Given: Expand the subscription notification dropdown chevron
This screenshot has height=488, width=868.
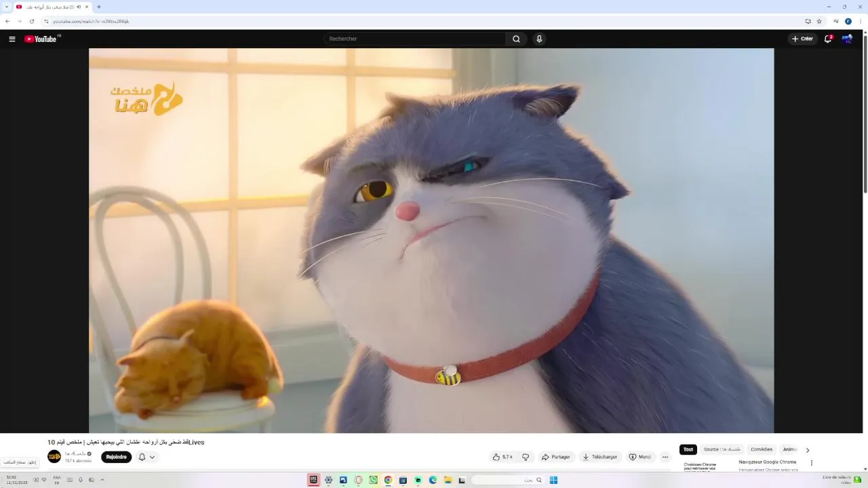Looking at the screenshot, I should pyautogui.click(x=152, y=457).
